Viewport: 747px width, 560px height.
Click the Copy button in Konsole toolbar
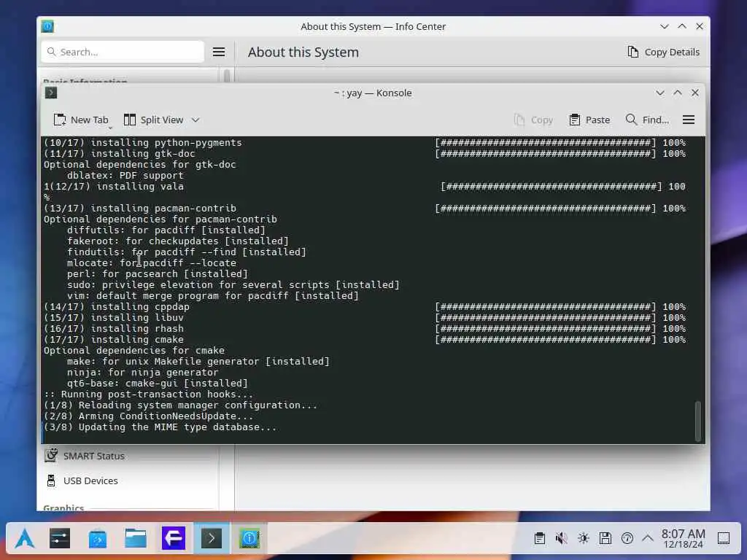pyautogui.click(x=533, y=120)
